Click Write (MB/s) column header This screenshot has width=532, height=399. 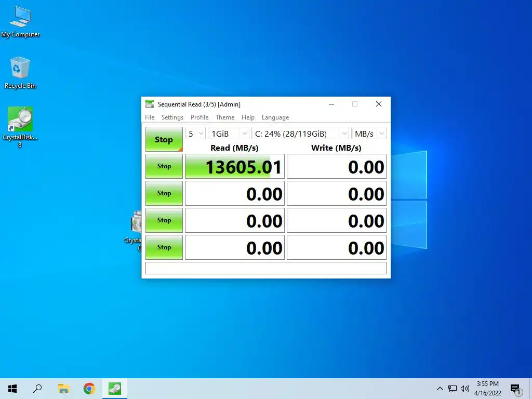coord(336,148)
